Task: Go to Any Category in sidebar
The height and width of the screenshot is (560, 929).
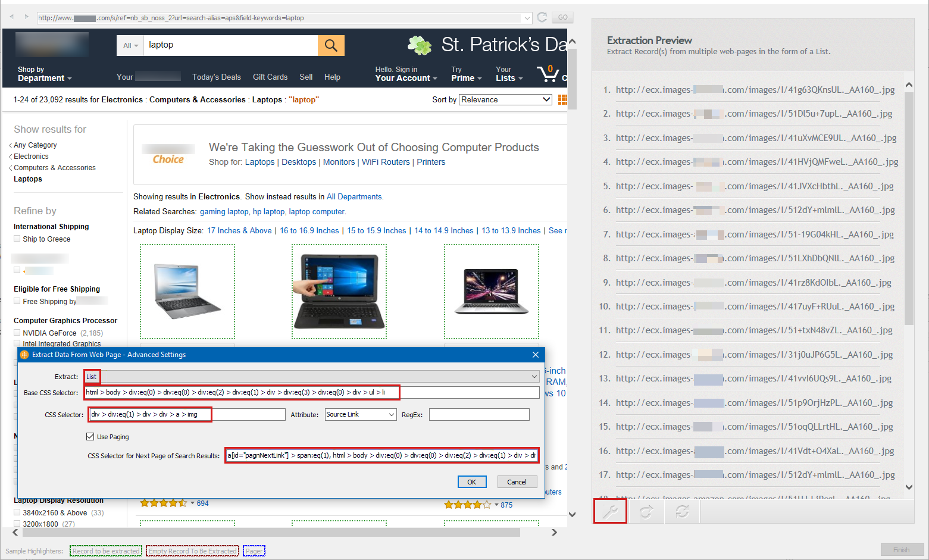Action: click(35, 145)
